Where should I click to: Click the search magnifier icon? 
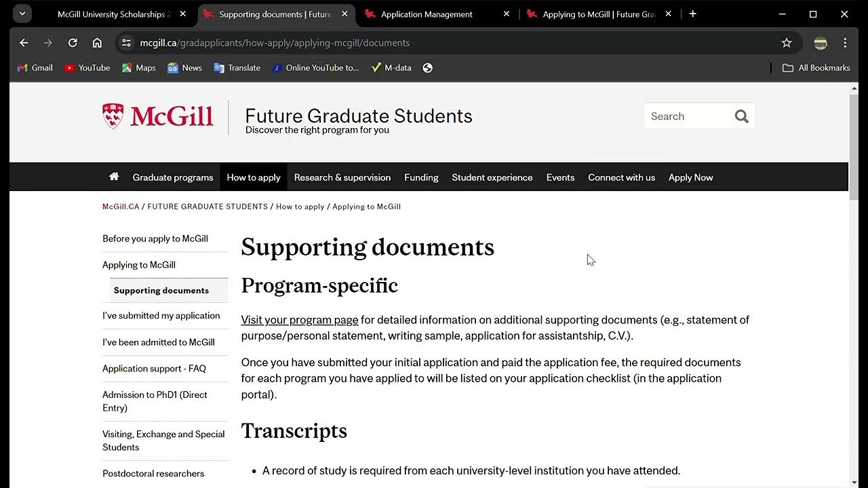click(741, 117)
